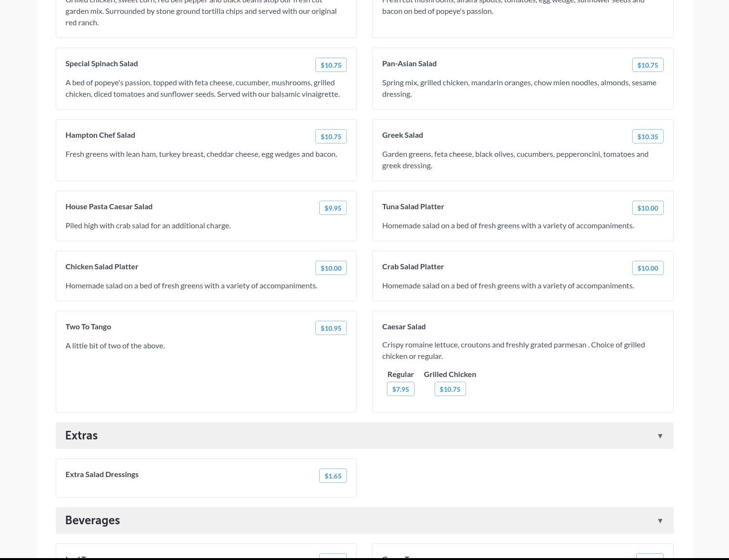729x560 pixels.
Task: Click Two To Tango $10.95 price
Action: click(x=331, y=328)
